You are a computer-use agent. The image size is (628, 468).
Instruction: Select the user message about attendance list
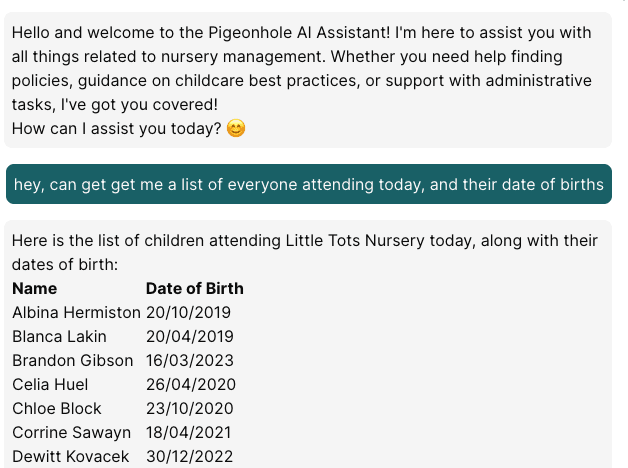tap(308, 185)
